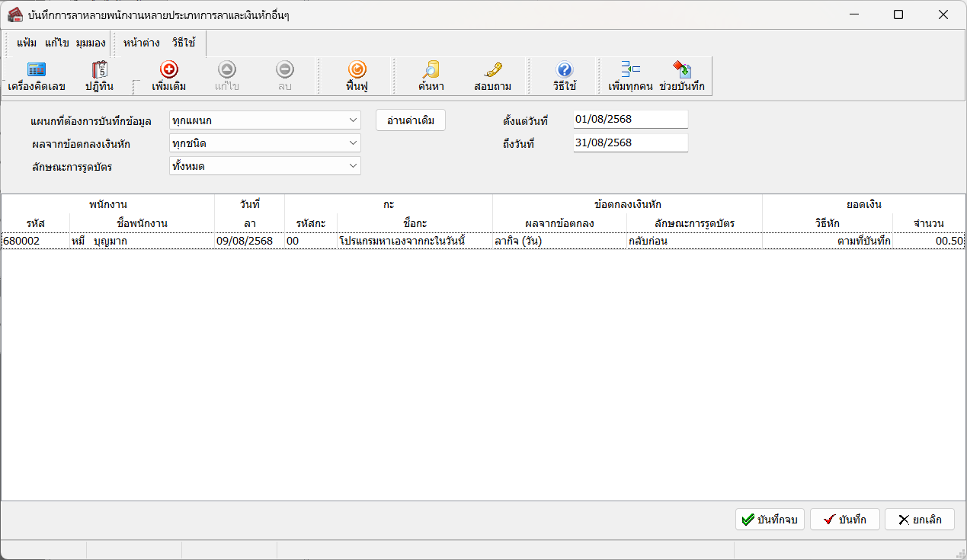Image resolution: width=967 pixels, height=560 pixels.
Task: Open the แฟ้ม menu
Action: tap(27, 43)
